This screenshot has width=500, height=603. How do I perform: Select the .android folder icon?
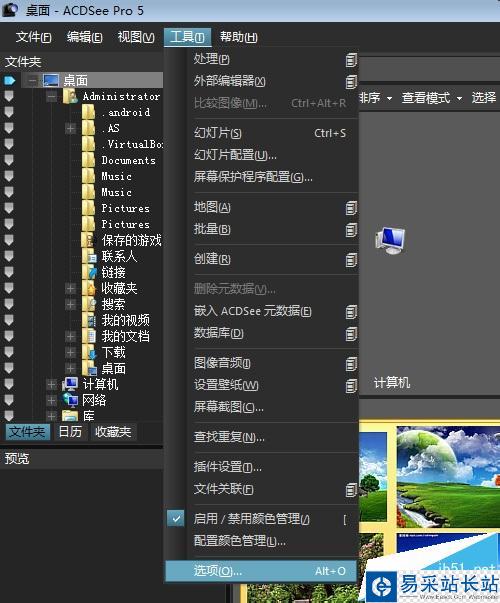[89, 112]
